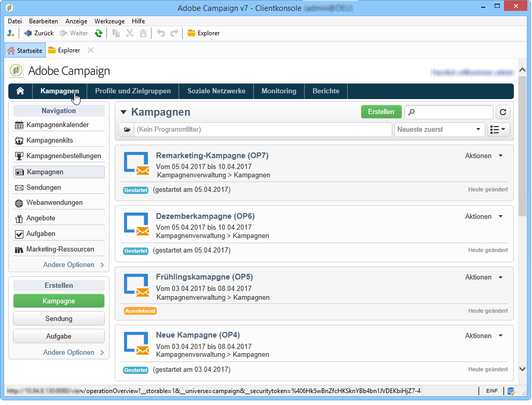Switch to the Startseite tab
Screen dimensions: 532x405
(x=25, y=50)
